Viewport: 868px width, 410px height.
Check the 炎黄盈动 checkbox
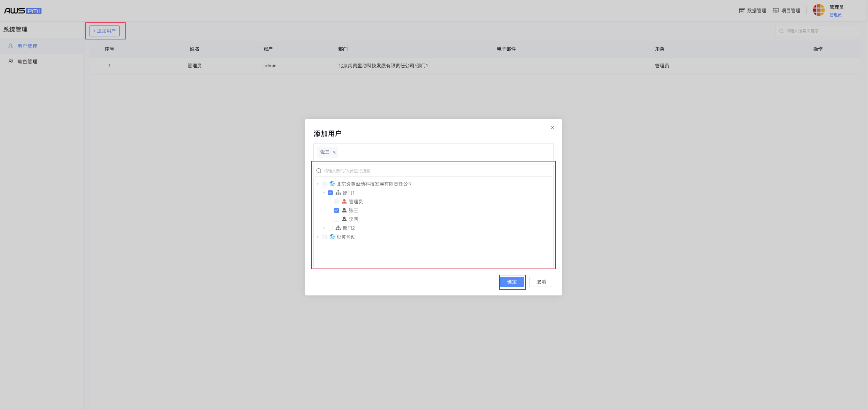(x=324, y=237)
